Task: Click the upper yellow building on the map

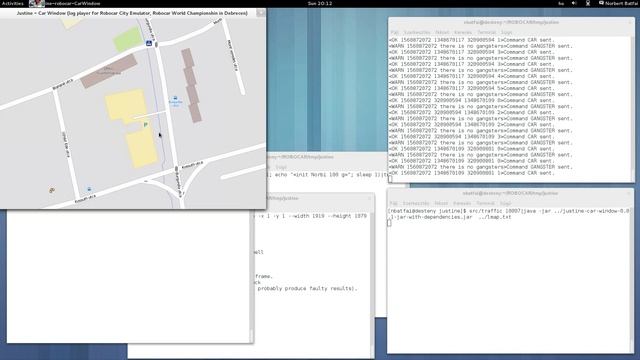Action: (x=126, y=106)
